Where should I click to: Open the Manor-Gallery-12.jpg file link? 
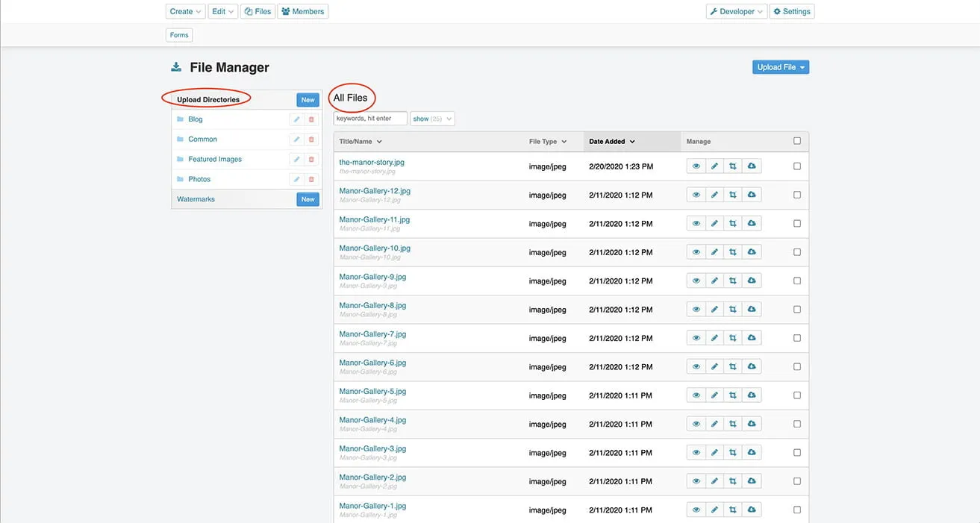[x=375, y=191]
